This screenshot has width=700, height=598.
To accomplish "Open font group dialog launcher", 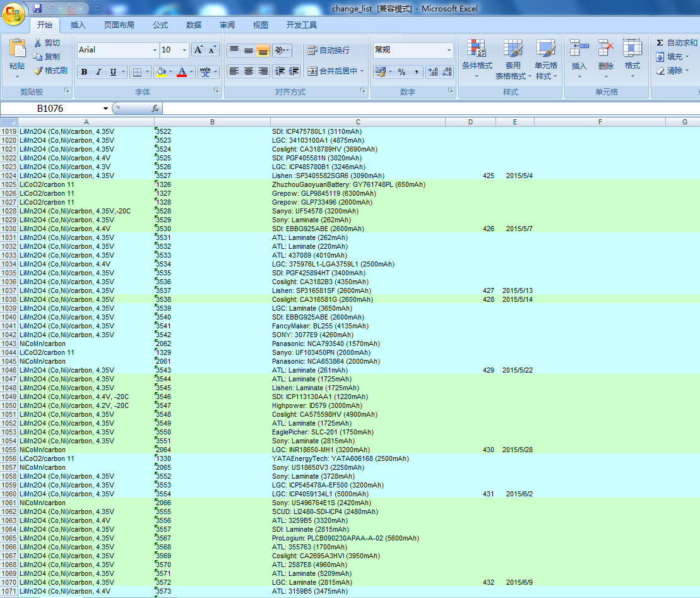I will pos(216,91).
